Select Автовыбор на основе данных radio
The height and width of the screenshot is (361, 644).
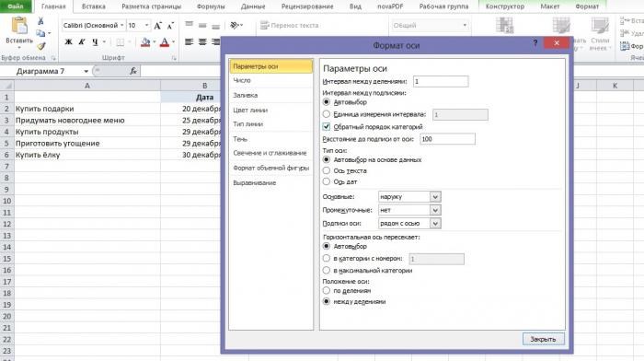(x=327, y=159)
